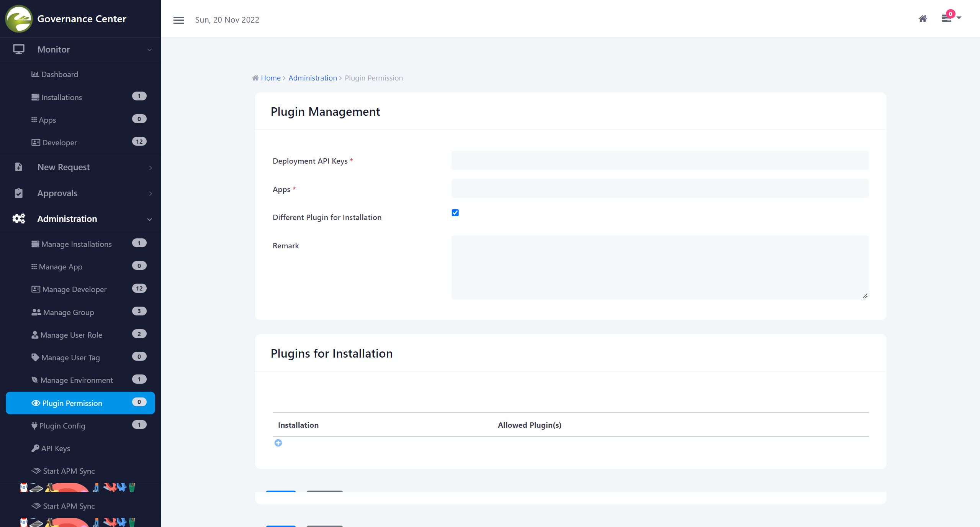Collapse the Administration section chevron
980x527 pixels.
[150, 219]
